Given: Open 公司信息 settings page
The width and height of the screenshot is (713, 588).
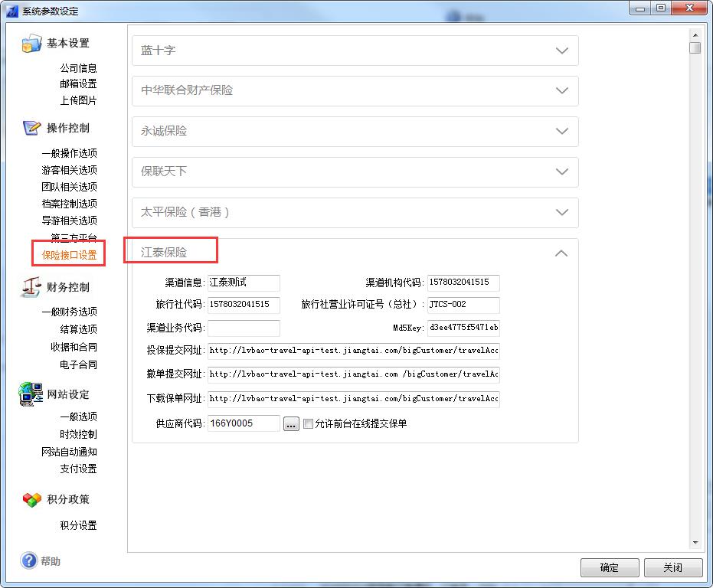Looking at the screenshot, I should pyautogui.click(x=78, y=68).
